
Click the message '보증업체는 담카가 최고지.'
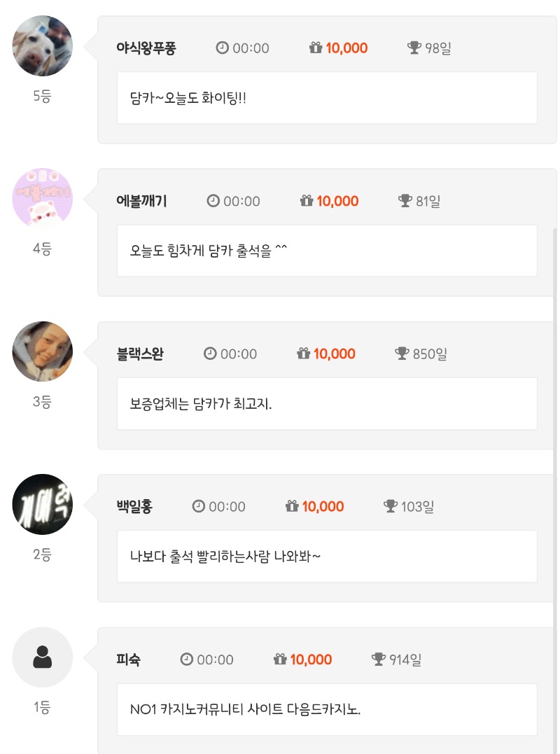(201, 405)
